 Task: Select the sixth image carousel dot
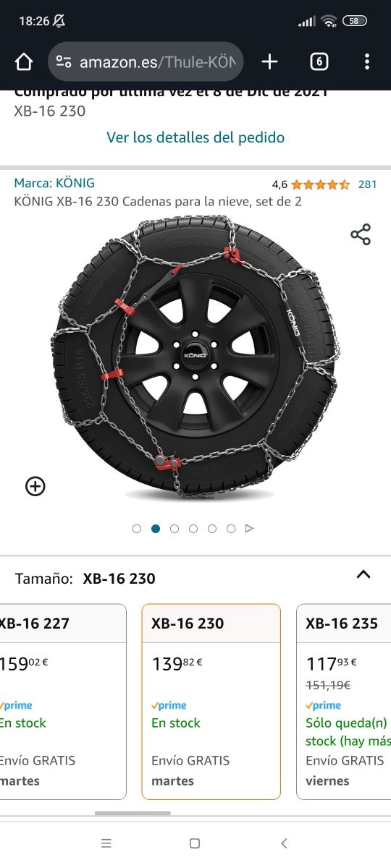point(231,529)
